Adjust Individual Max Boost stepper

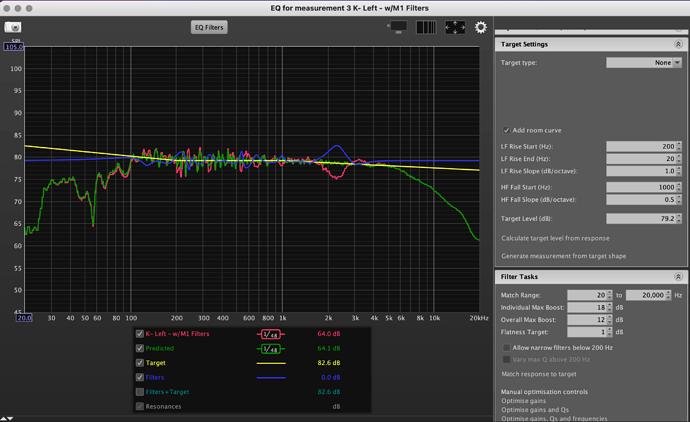609,308
